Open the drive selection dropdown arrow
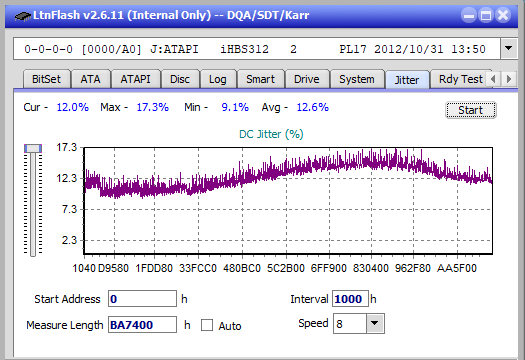Screen dimensions: 525x360 tap(509, 49)
